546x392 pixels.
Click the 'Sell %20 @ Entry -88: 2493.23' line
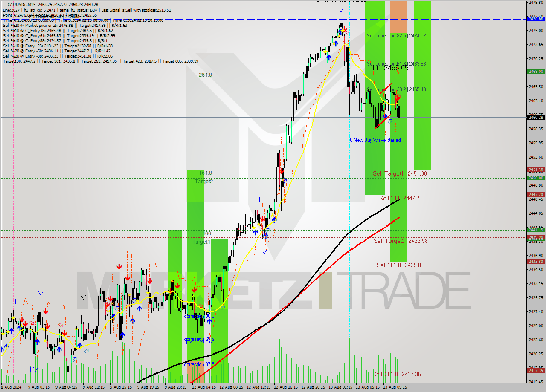click(58, 56)
